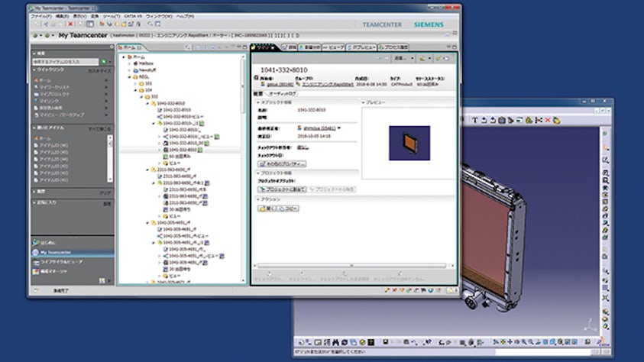Click the その他のプロパティ button

point(282,163)
